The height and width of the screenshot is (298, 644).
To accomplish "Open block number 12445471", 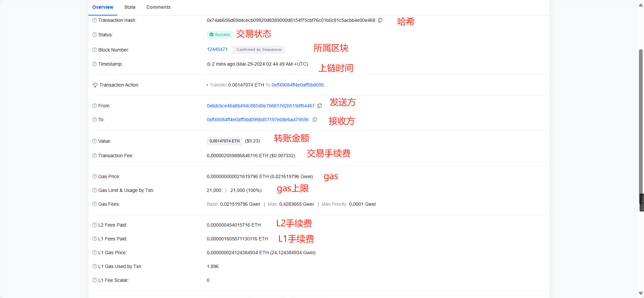I will (x=217, y=49).
